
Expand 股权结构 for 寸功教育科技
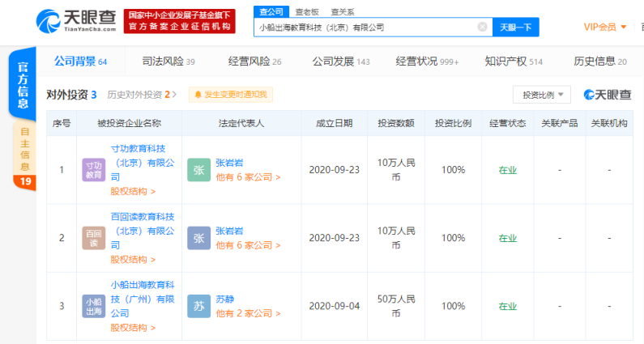pos(132,192)
